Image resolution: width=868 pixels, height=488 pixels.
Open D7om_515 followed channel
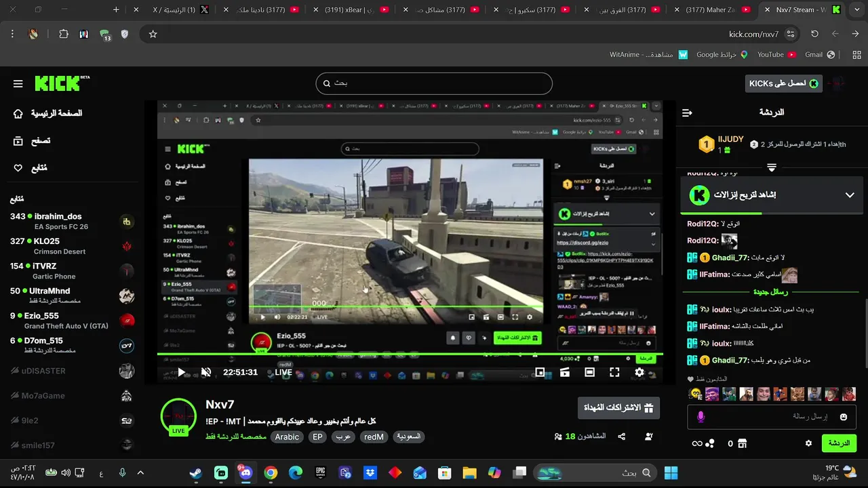(x=72, y=345)
